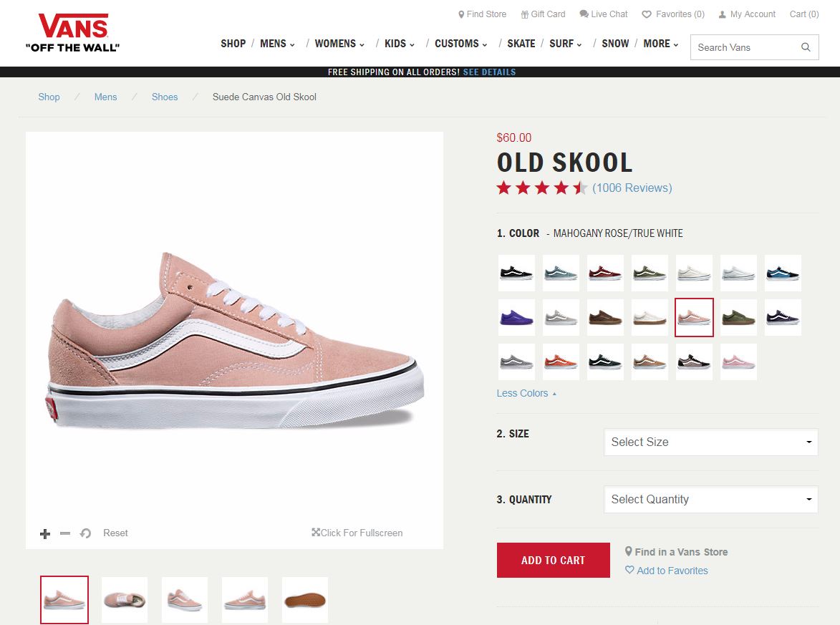
Task: Select the tan brown white-stripe swatch
Action: coord(650,362)
